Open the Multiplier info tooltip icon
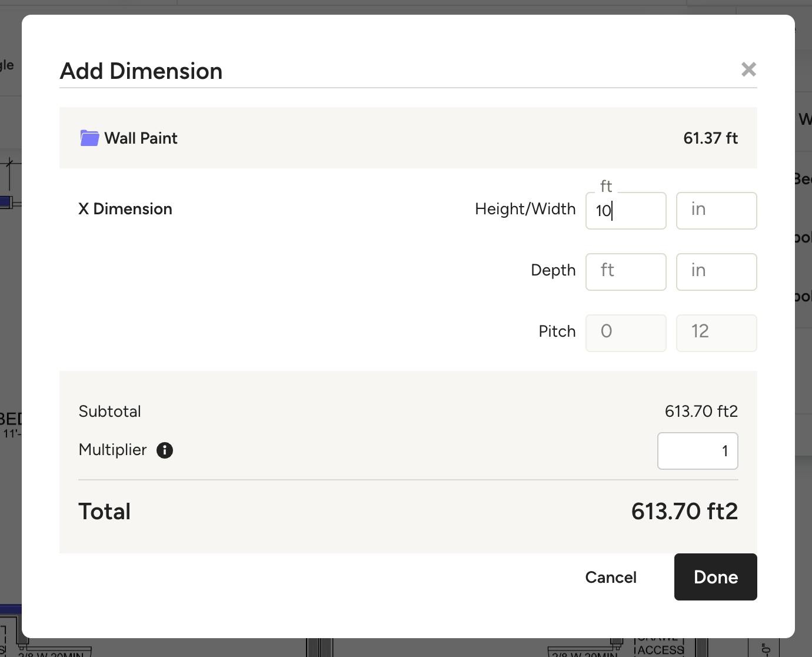This screenshot has height=657, width=812. pos(165,450)
